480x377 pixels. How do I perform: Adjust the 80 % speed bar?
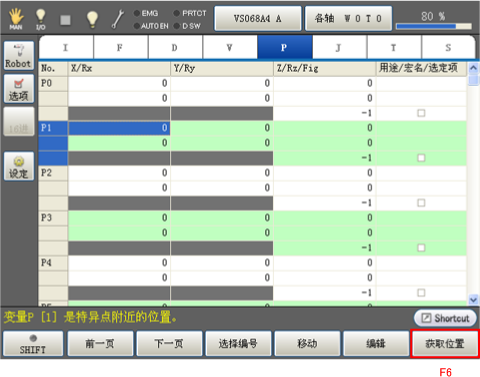(433, 26)
